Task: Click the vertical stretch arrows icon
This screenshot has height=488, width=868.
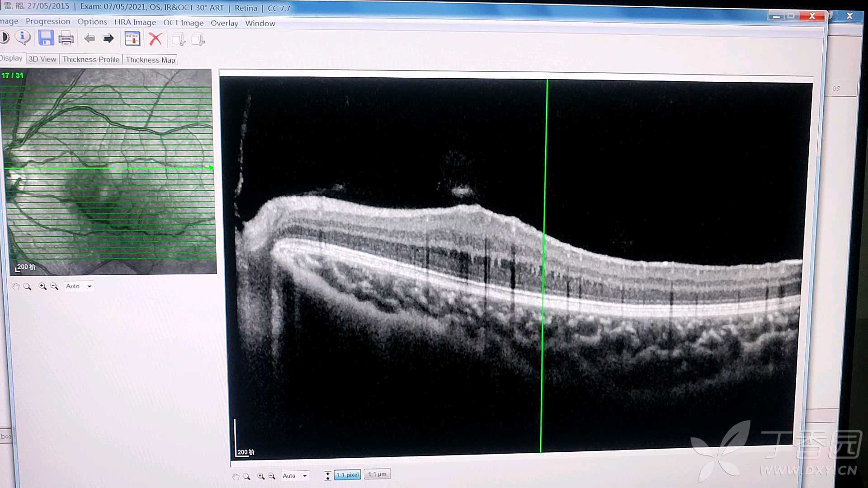Action: click(x=328, y=475)
